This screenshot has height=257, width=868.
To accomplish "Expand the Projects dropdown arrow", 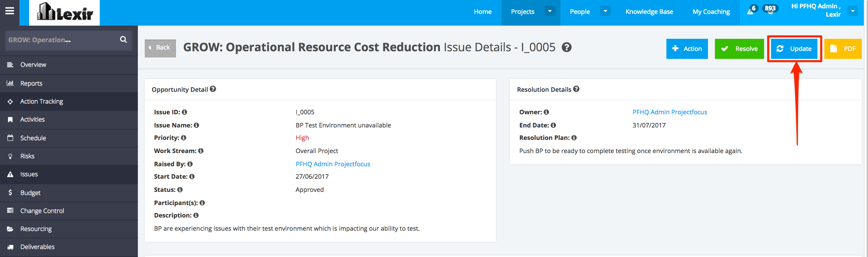I will click(550, 11).
